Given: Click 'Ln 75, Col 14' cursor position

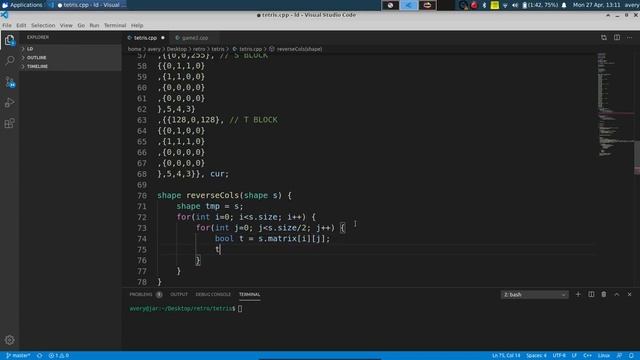Looking at the screenshot, I should click(506, 356).
